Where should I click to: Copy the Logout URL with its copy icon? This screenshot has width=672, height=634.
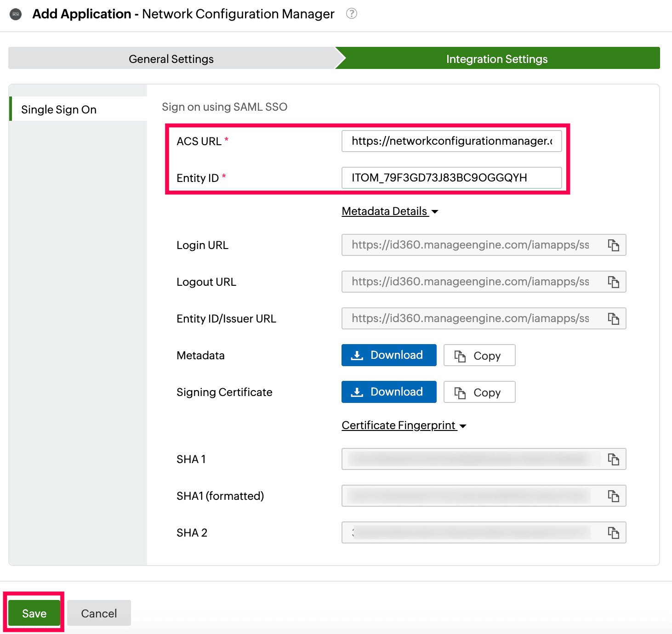[x=614, y=282]
